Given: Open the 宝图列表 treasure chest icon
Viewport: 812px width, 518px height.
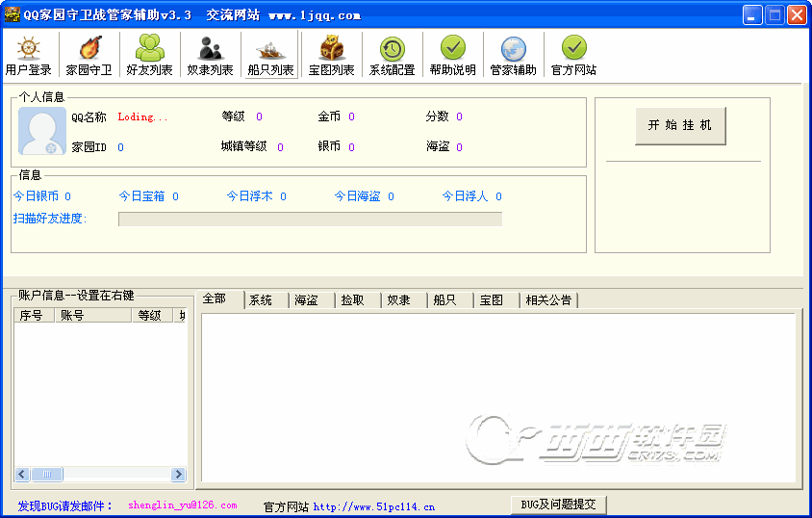Looking at the screenshot, I should (331, 48).
